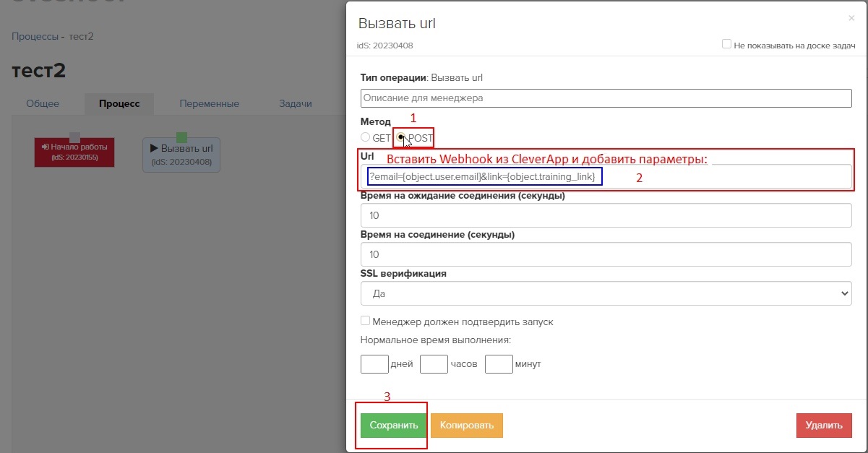Select the POST method radio button

[x=401, y=137]
